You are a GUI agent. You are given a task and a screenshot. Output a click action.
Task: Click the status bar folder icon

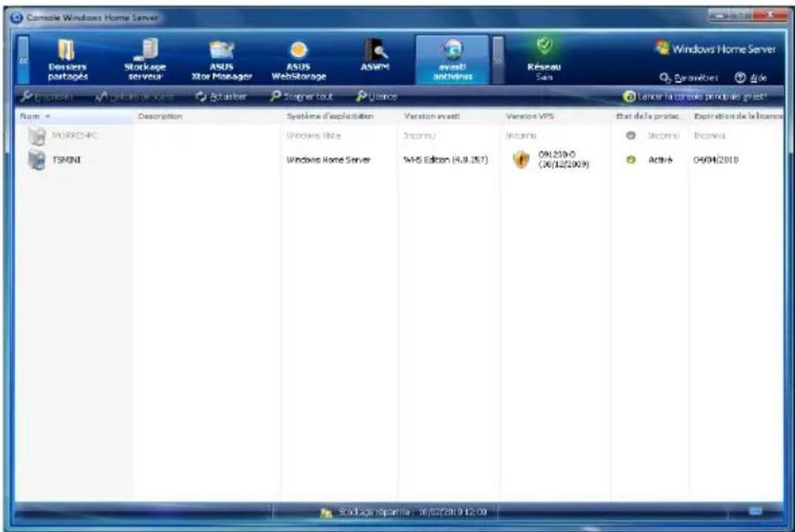326,513
